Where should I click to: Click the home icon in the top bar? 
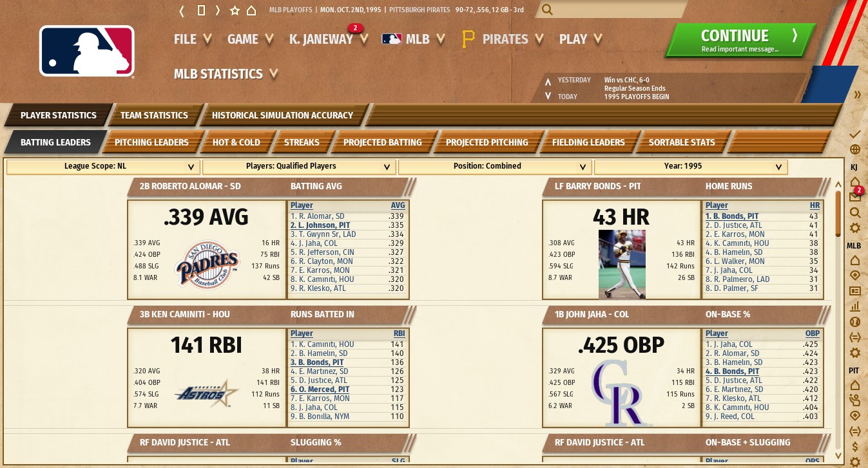point(251,10)
